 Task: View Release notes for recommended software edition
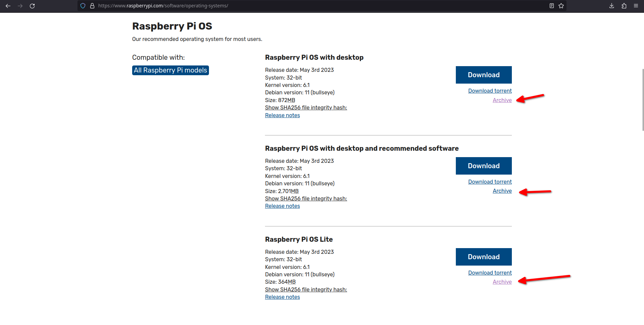pyautogui.click(x=282, y=206)
